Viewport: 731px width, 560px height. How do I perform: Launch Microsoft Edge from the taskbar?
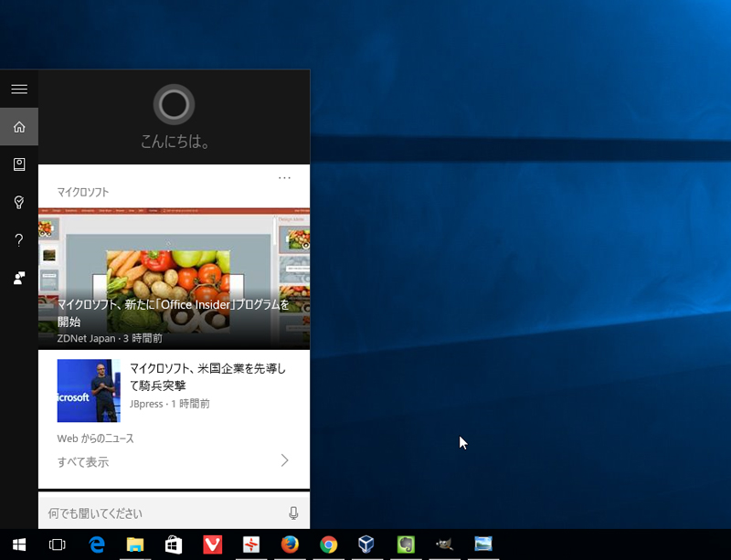coord(97,544)
